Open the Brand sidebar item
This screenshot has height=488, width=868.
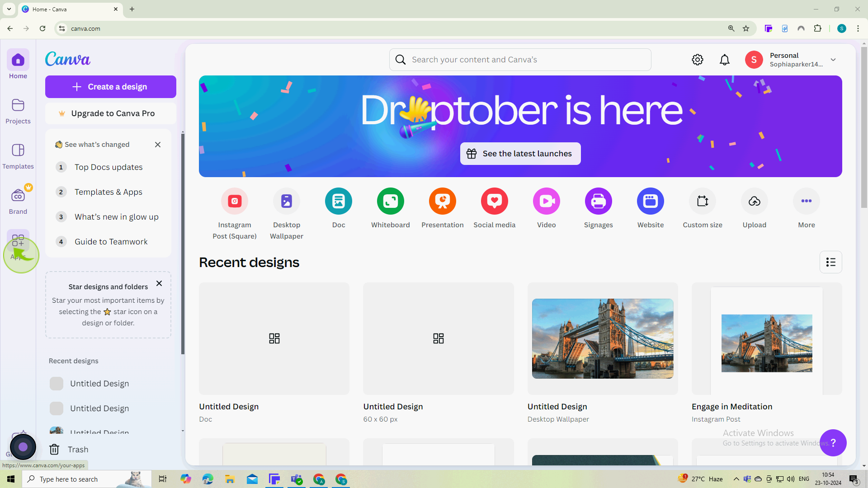18,201
